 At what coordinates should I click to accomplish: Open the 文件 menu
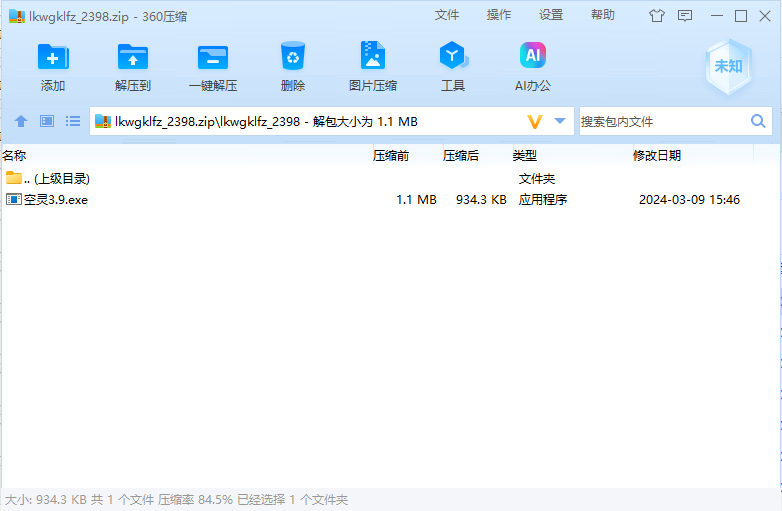pyautogui.click(x=447, y=15)
